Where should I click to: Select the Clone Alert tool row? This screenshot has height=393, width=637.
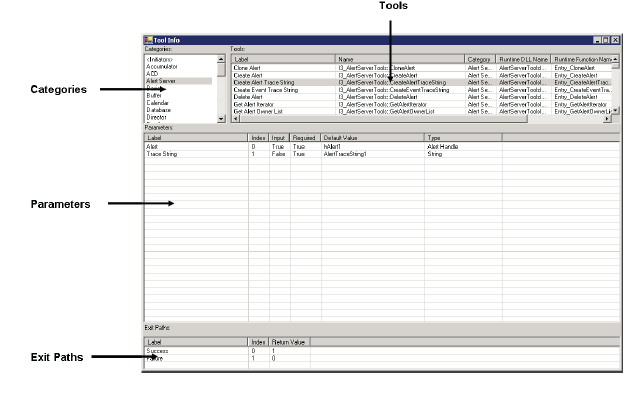point(422,68)
